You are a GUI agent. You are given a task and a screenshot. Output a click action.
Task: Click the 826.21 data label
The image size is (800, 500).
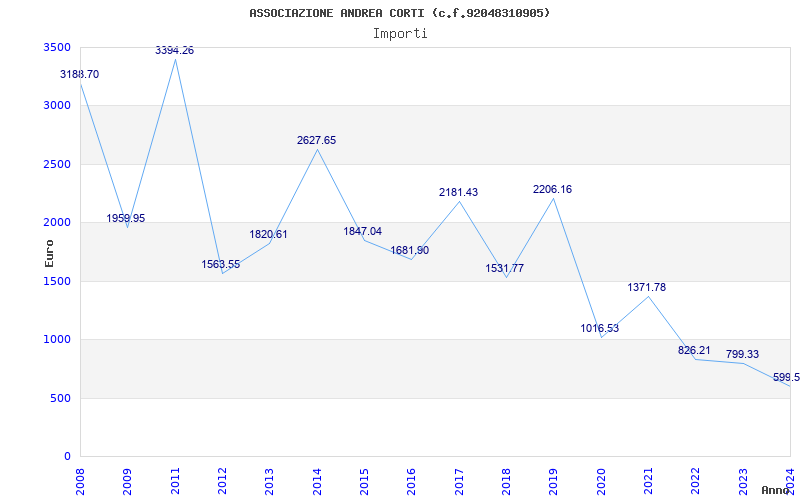coord(694,351)
